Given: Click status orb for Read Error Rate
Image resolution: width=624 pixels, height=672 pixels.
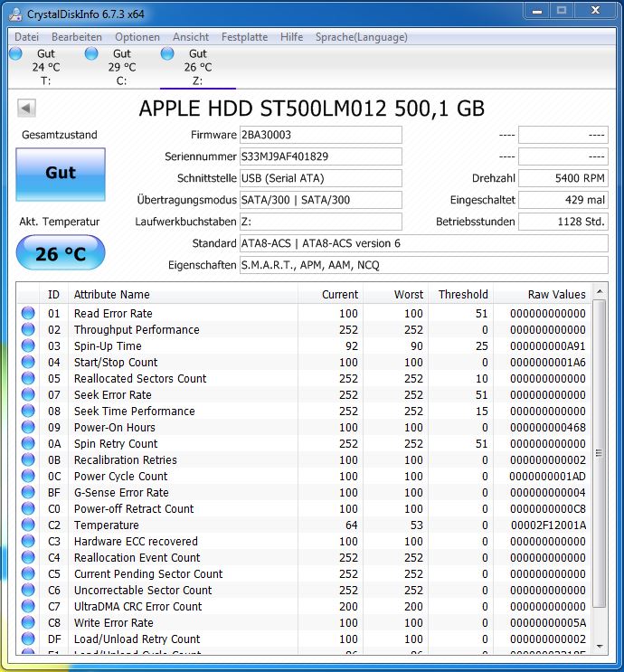Looking at the screenshot, I should pyautogui.click(x=28, y=313).
